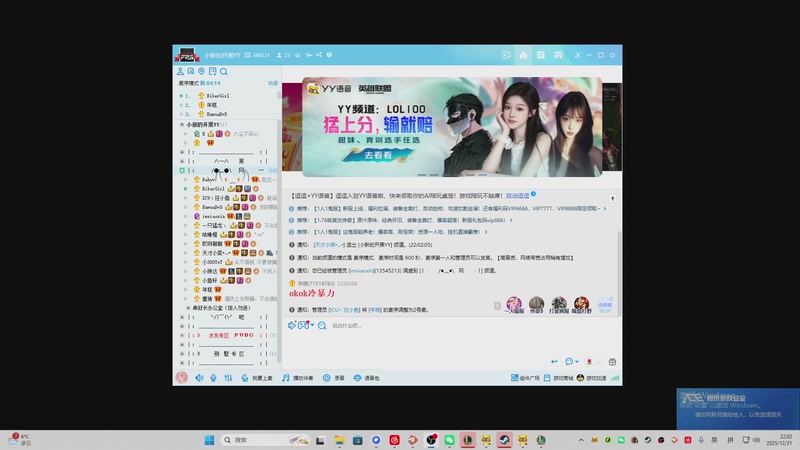Go to the home icon in header
The height and width of the screenshot is (450, 800).
click(x=523, y=55)
